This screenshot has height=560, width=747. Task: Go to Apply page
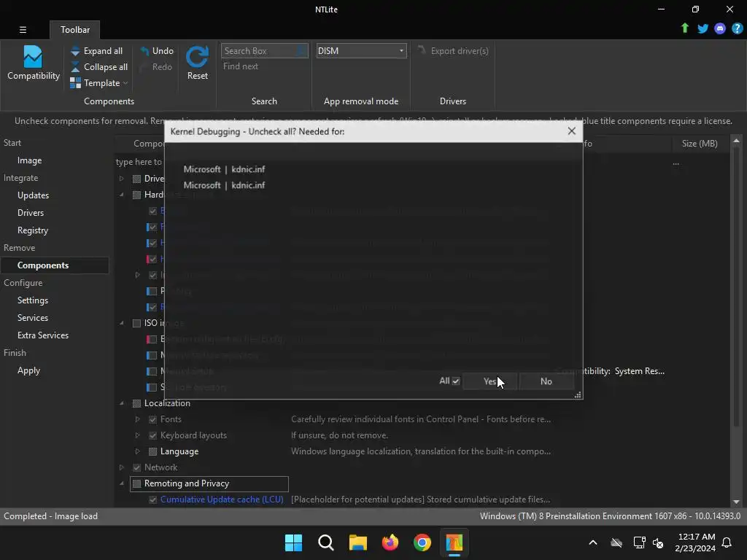(x=28, y=370)
